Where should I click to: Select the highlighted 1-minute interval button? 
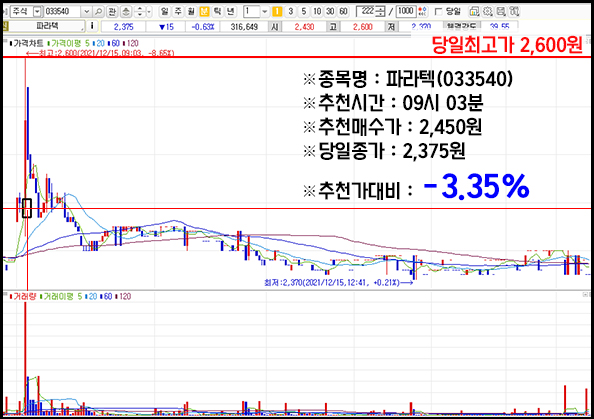(277, 11)
